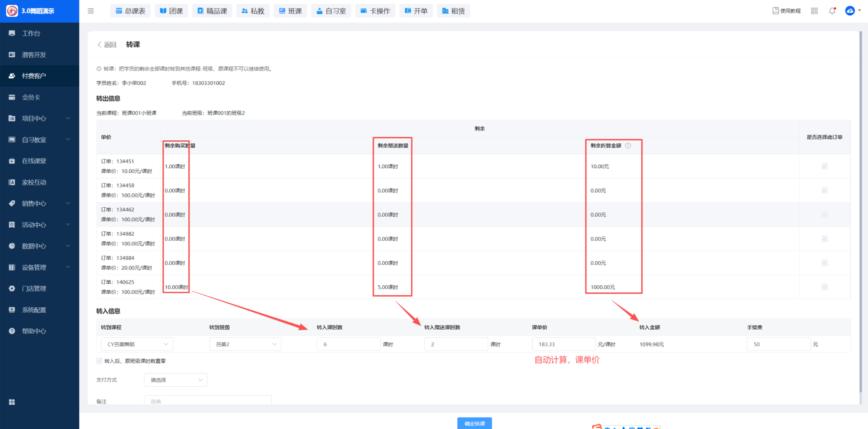The height and width of the screenshot is (429, 868).
Task: Collapse the sidebar with hamburger icon
Action: pos(91,11)
